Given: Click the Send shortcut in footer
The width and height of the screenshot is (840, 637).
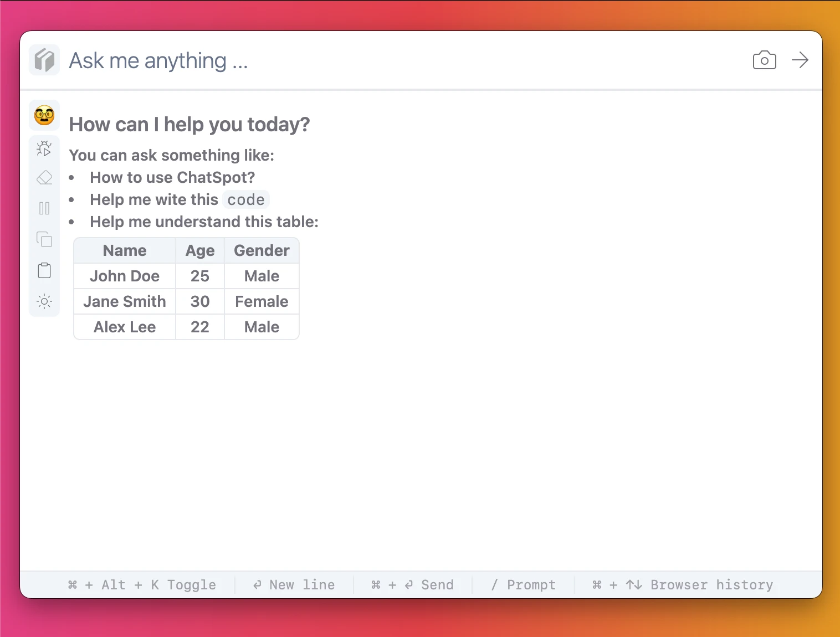Looking at the screenshot, I should pyautogui.click(x=412, y=585).
